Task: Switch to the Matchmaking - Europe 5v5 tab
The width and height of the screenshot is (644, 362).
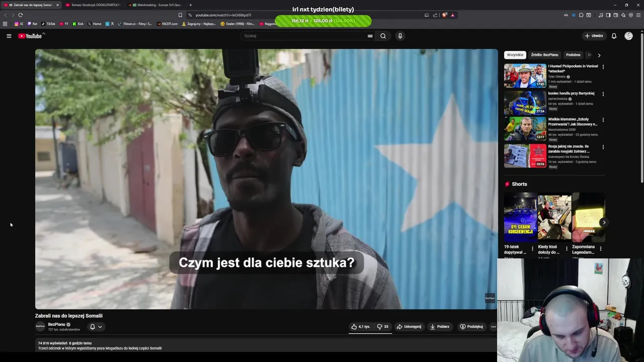Action: pos(155,5)
